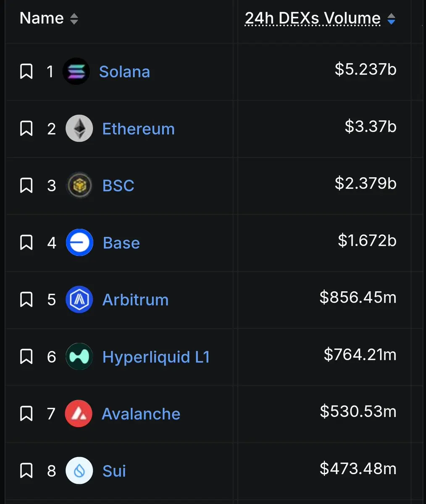
Task: Sort by 24h DEXs Volume arrows
Action: click(x=391, y=18)
